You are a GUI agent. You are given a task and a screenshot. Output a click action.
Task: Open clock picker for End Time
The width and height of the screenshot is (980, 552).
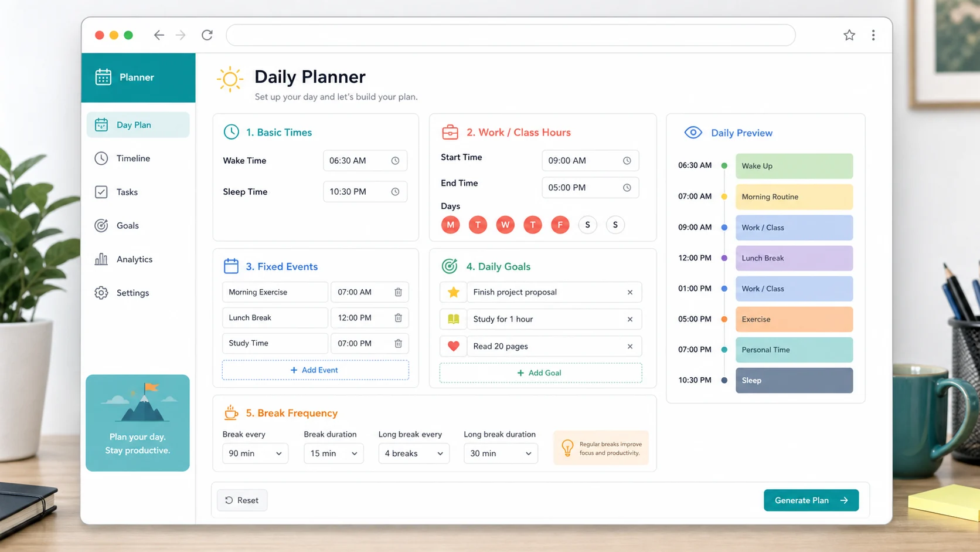point(627,188)
